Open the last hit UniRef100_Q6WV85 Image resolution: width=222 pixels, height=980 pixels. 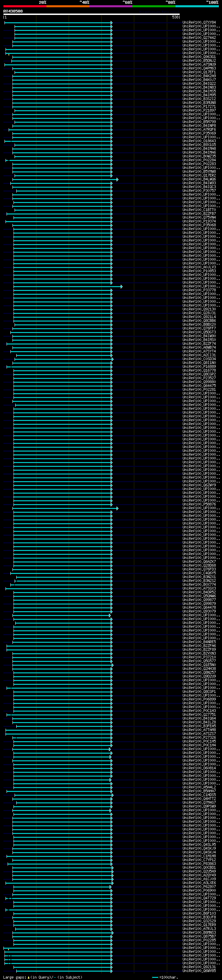pos(199,971)
